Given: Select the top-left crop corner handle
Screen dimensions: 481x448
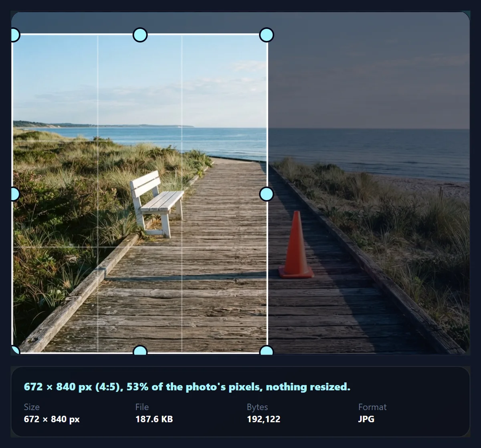Looking at the screenshot, I should (15, 35).
